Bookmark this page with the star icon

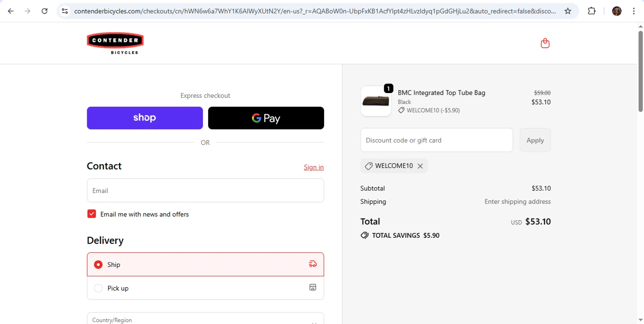(568, 11)
